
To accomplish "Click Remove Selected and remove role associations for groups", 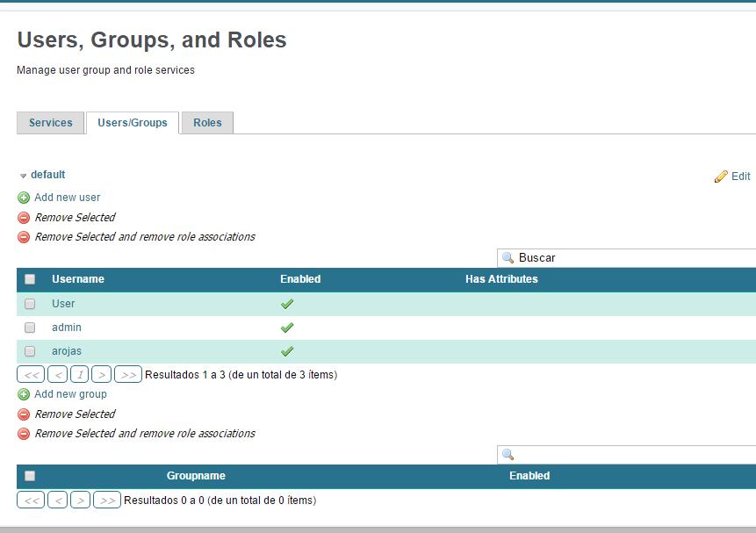I will 144,434.
